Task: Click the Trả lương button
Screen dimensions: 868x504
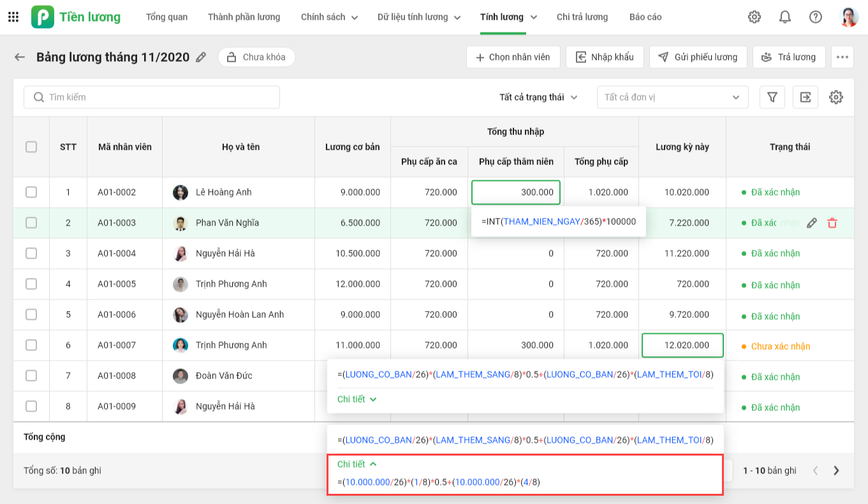Action: (x=789, y=57)
